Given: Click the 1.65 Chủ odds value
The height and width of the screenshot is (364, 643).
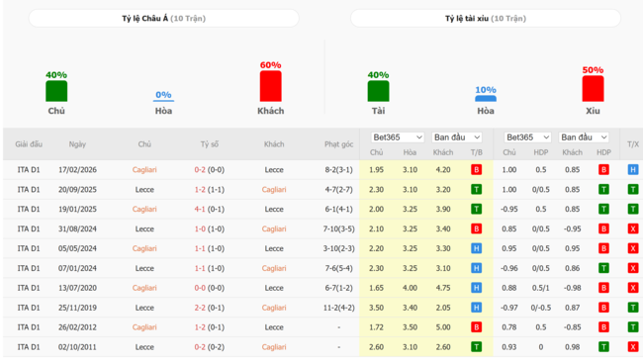Looking at the screenshot, I should (x=376, y=288).
